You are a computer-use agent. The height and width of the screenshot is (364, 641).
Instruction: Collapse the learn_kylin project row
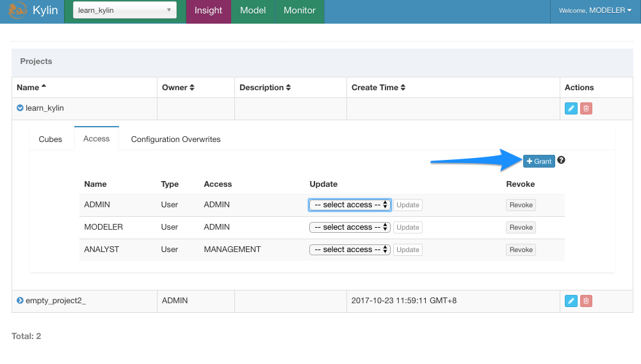tap(20, 108)
